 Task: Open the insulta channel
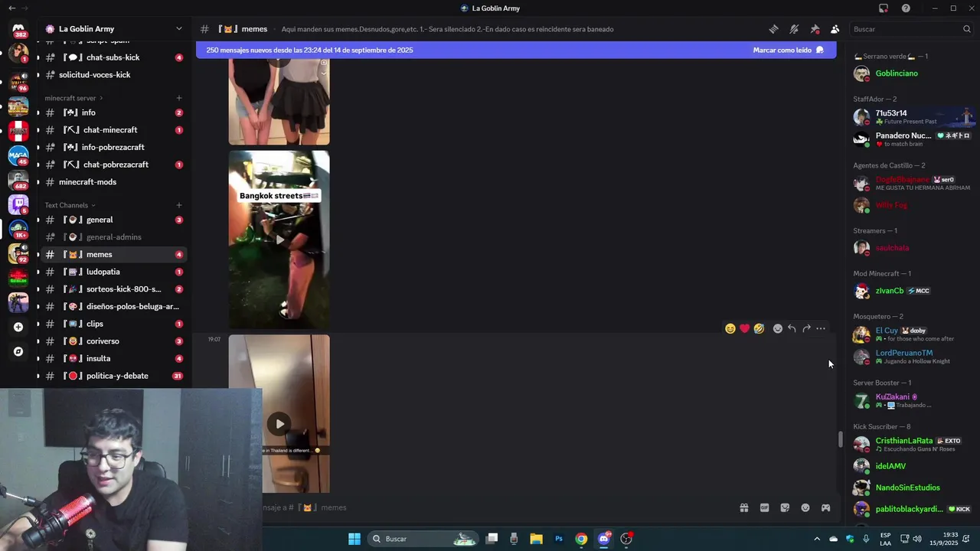tap(113, 358)
